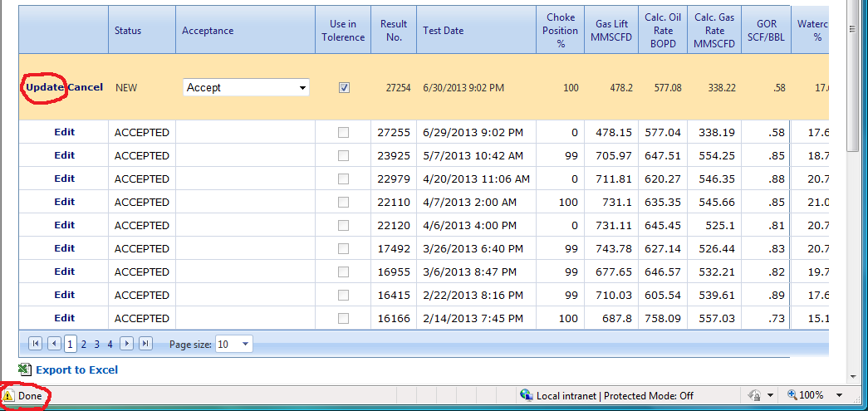868x411 pixels.
Task: Click the test date 5/7/2013 10:42 AM
Action: click(472, 156)
